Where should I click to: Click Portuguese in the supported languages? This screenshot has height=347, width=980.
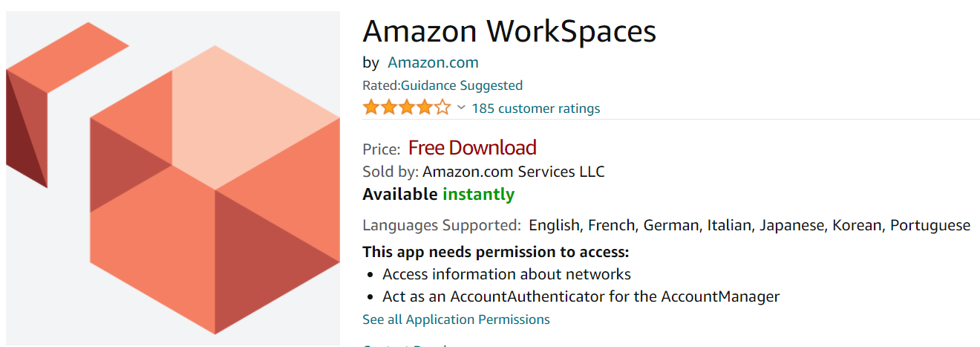pyautogui.click(x=930, y=225)
